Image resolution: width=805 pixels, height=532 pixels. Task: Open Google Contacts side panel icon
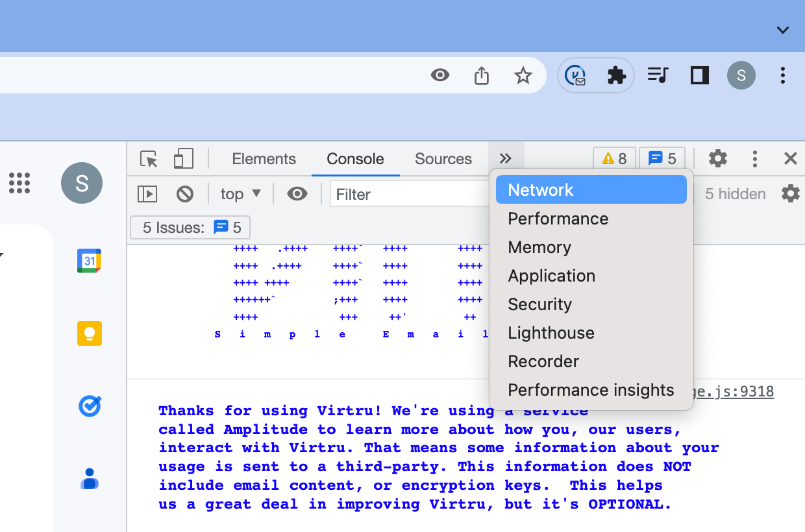[x=90, y=479]
